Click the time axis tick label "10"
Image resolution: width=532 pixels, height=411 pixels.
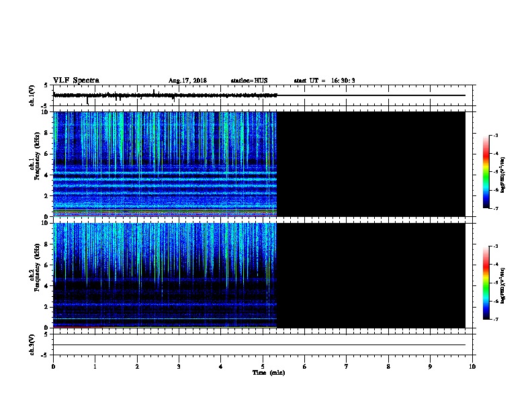(472, 366)
